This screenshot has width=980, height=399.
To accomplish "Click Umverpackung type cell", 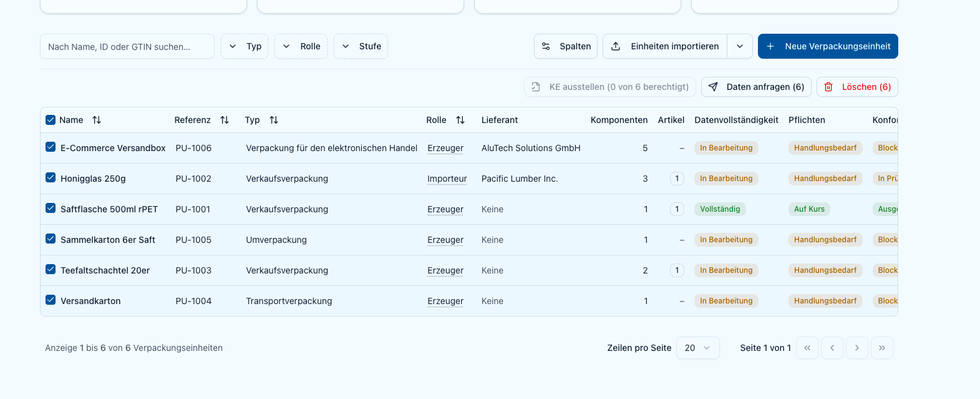I will (x=276, y=240).
